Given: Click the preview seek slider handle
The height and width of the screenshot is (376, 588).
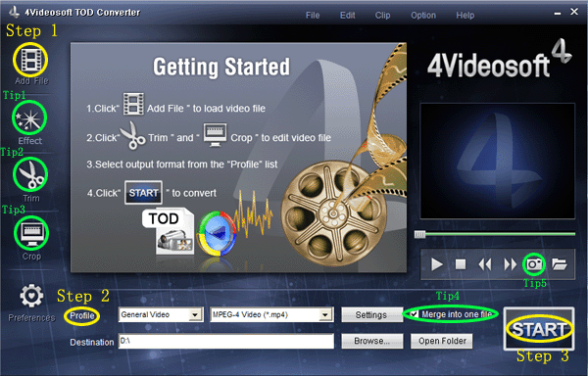Looking at the screenshot, I should (x=419, y=234).
